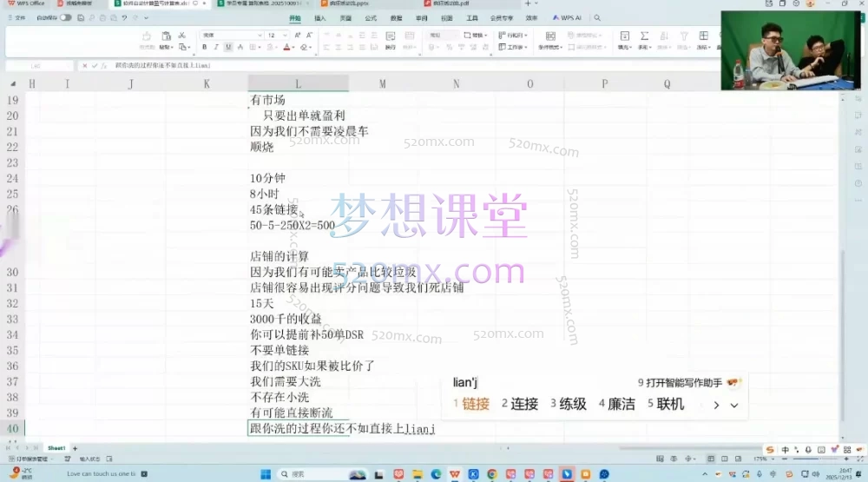Click the cancel X in formula bar
This screenshot has height=482, width=868.
click(85, 65)
